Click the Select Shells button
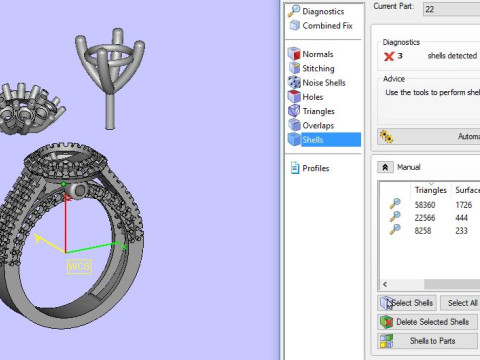The width and height of the screenshot is (480, 360). pyautogui.click(x=407, y=303)
